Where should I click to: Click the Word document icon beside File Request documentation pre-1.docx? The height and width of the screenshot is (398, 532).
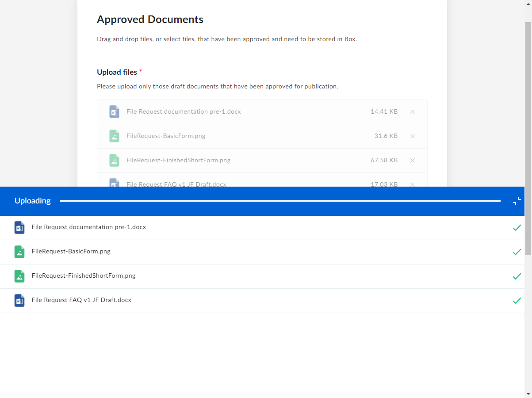114,111
